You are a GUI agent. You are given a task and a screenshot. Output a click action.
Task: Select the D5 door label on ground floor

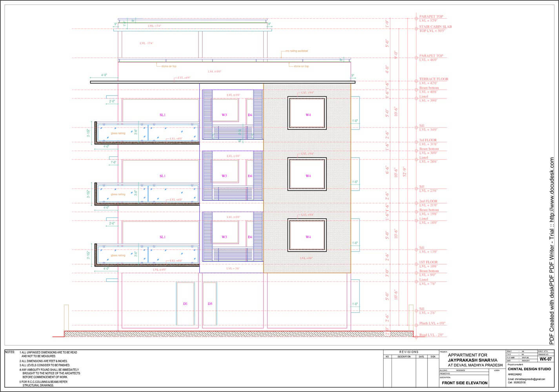pyautogui.click(x=210, y=304)
